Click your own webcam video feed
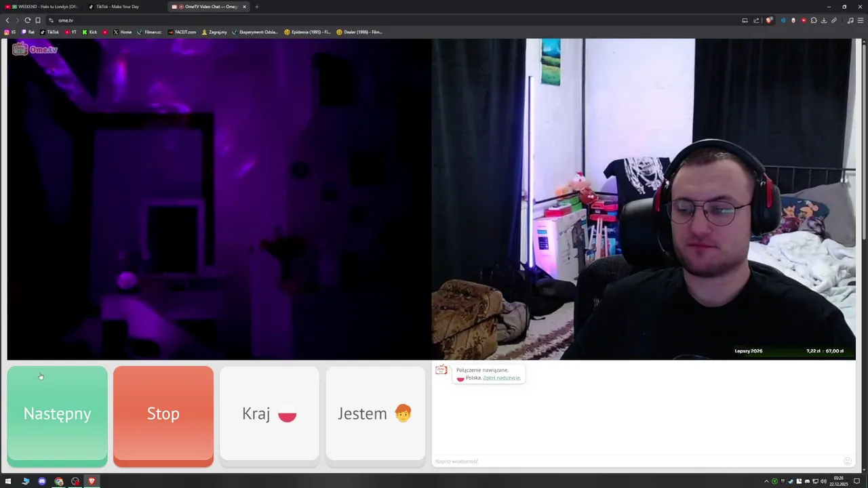This screenshot has width=868, height=488. coord(644,199)
